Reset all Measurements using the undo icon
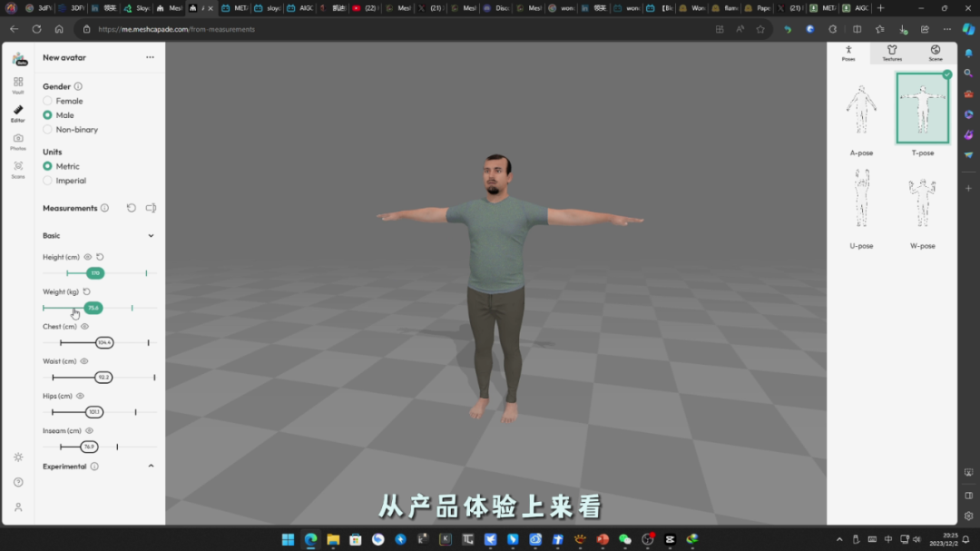This screenshot has height=551, width=980. [132, 208]
